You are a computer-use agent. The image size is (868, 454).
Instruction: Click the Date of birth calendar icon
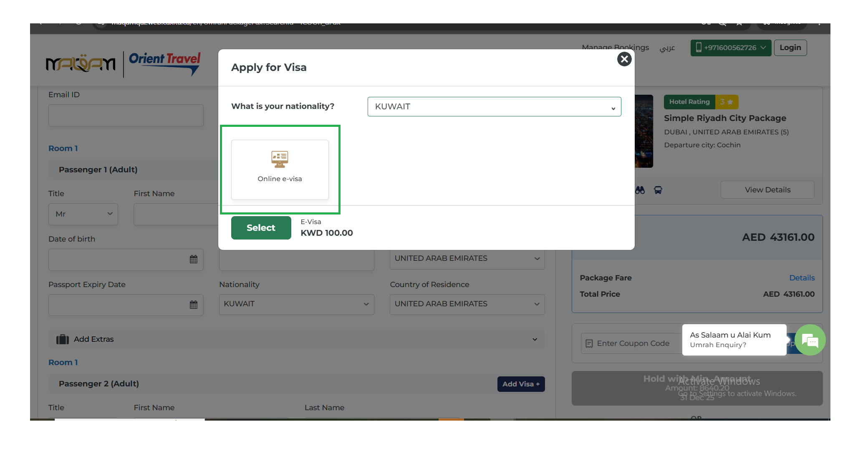coord(194,260)
